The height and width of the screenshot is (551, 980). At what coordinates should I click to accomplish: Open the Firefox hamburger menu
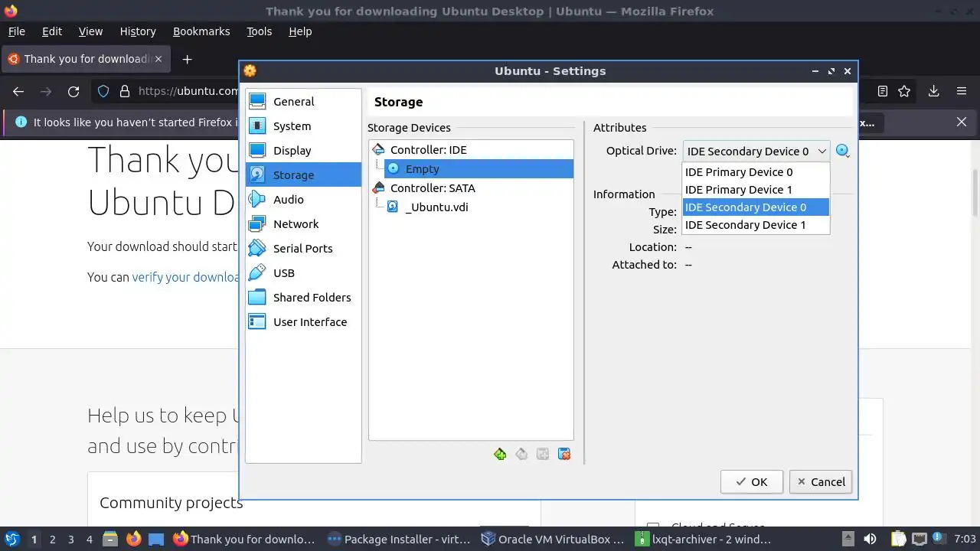click(962, 91)
